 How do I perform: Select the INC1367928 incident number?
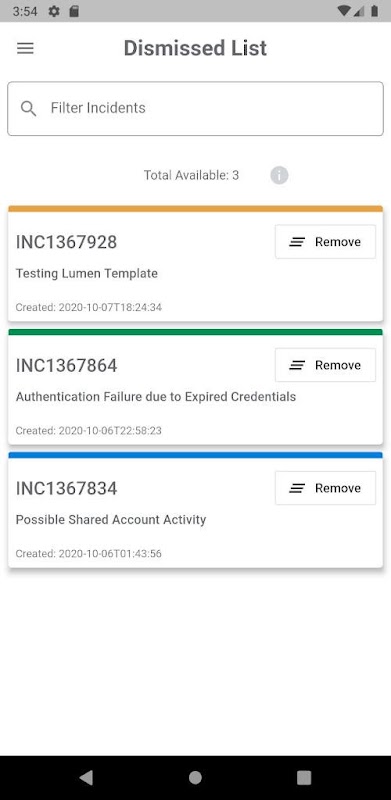66,242
